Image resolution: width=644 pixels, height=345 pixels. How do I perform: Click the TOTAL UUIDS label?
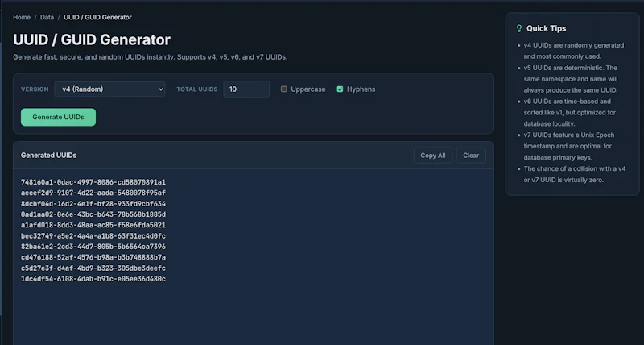(197, 89)
